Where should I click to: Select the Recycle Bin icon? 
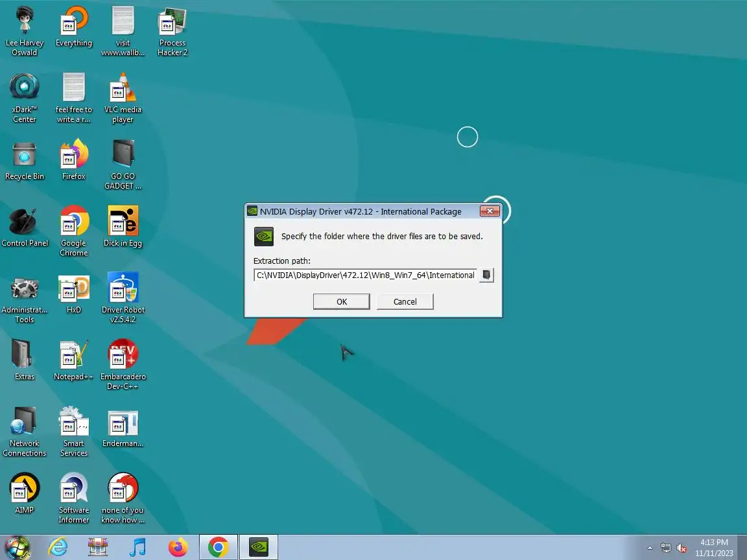[x=24, y=161]
